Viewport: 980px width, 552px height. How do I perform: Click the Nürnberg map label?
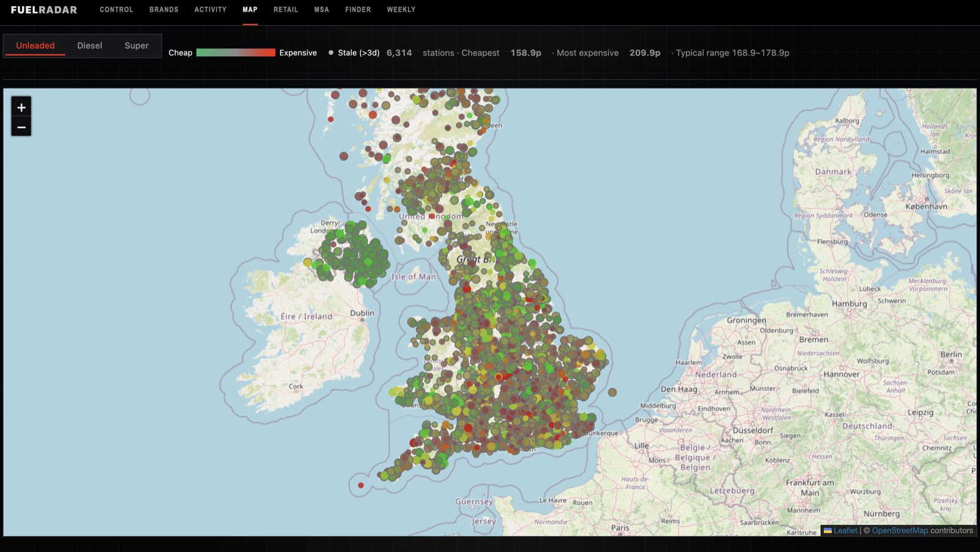pos(882,513)
